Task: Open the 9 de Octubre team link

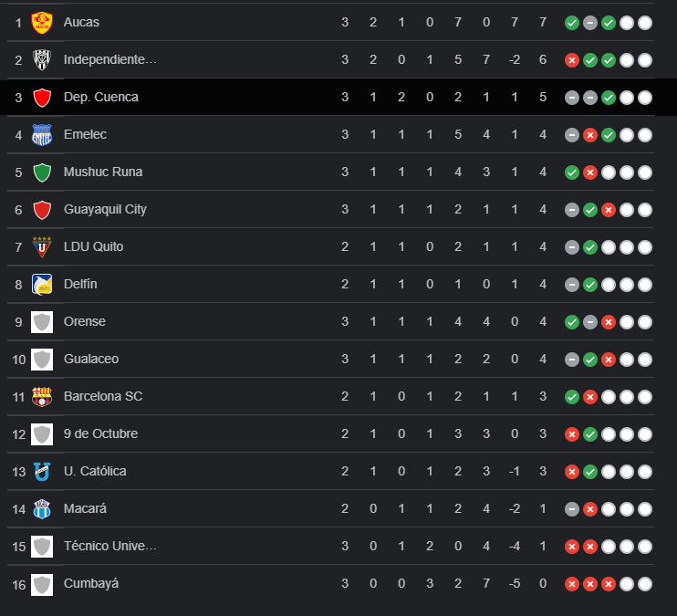Action: click(x=100, y=433)
